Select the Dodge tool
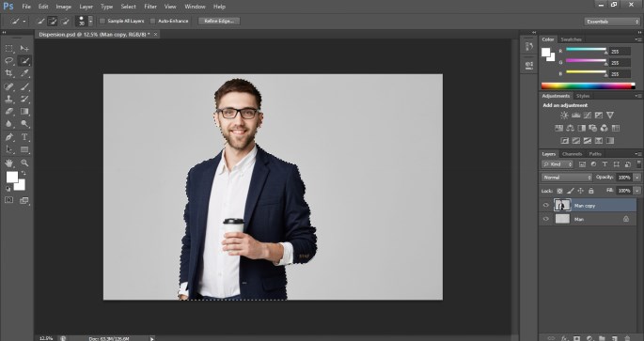This screenshot has height=341, width=644. coord(24,123)
